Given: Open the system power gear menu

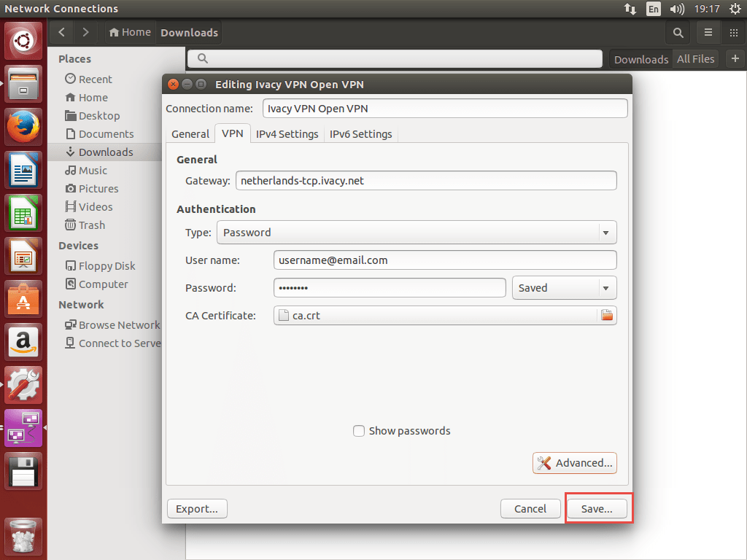Looking at the screenshot, I should click(x=735, y=9).
